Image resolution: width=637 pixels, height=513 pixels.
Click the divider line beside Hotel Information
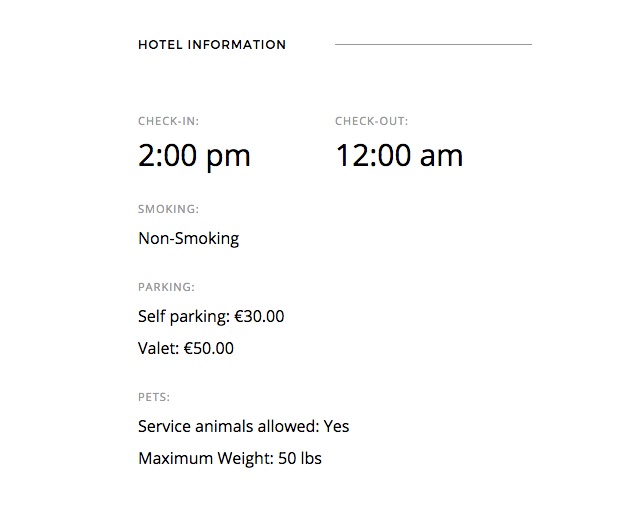tap(433, 45)
